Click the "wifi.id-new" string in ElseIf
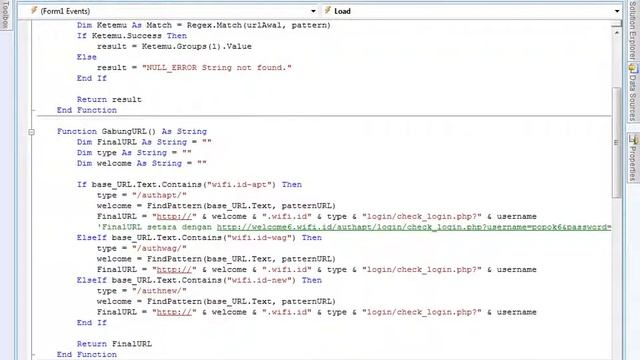Image resolution: width=640 pixels, height=360 pixels. tap(261, 280)
